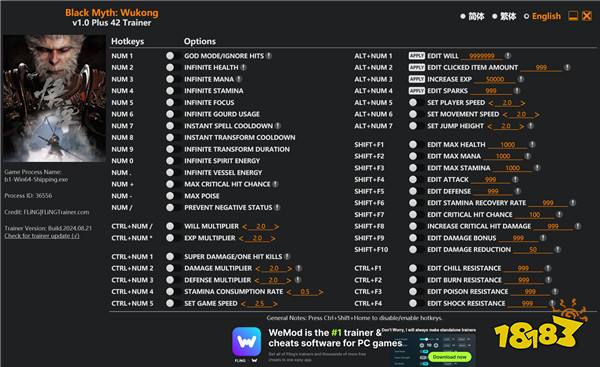This screenshot has height=367, width=600.
Task: Decrease Damage Multiplier with left arrow
Action: click(258, 269)
